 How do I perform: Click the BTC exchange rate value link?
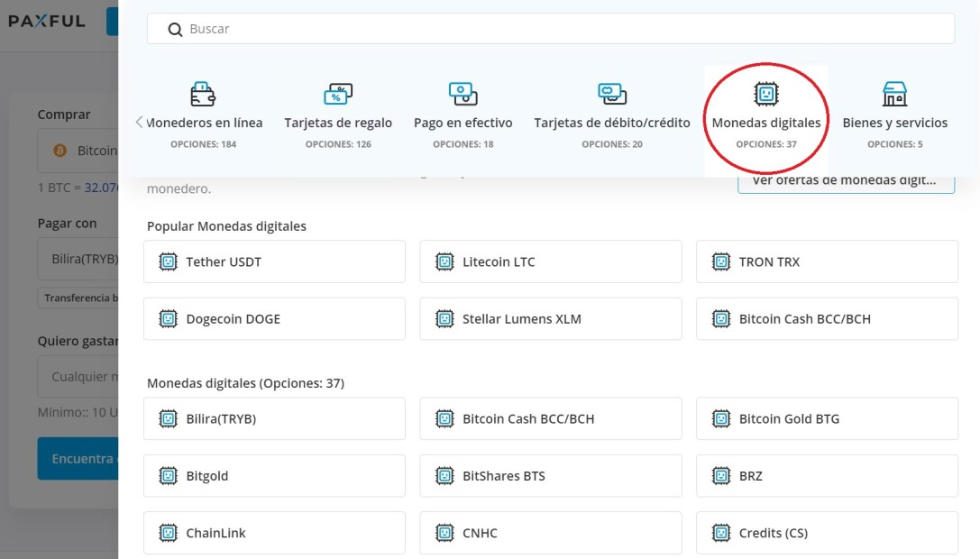101,188
